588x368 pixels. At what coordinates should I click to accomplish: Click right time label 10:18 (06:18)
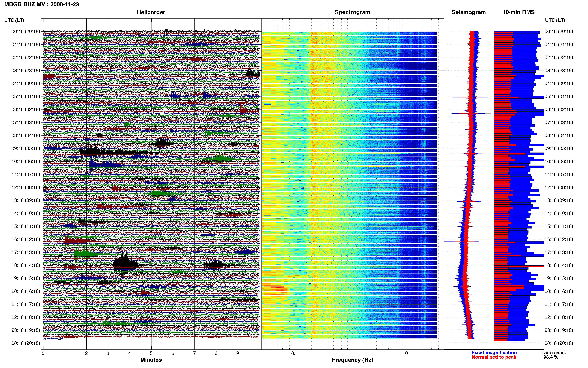pyautogui.click(x=559, y=161)
